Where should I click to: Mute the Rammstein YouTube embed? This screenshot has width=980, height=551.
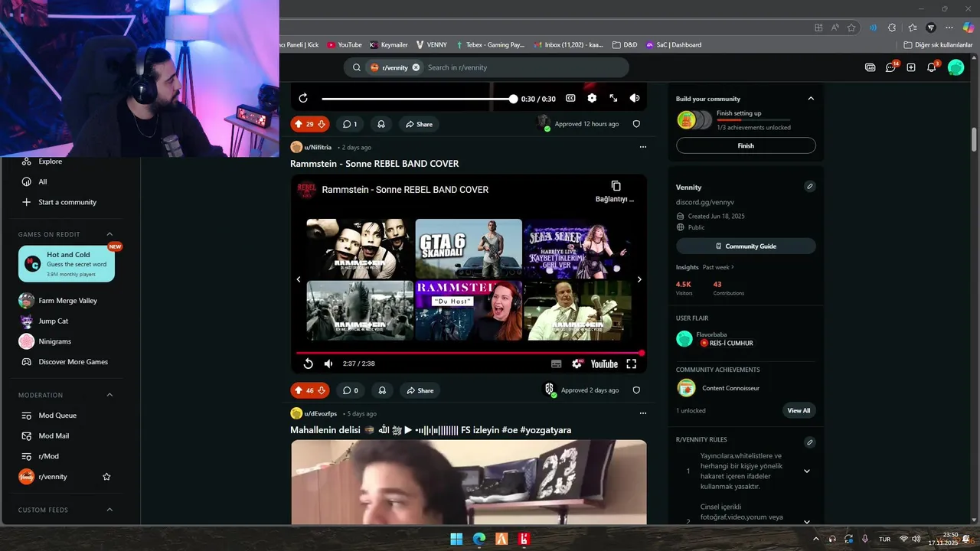pos(328,364)
